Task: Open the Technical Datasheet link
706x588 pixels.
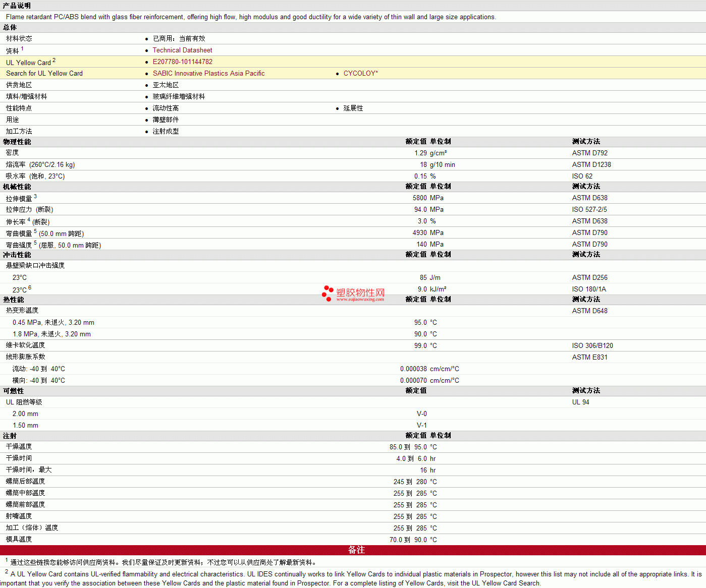Action: [182, 50]
